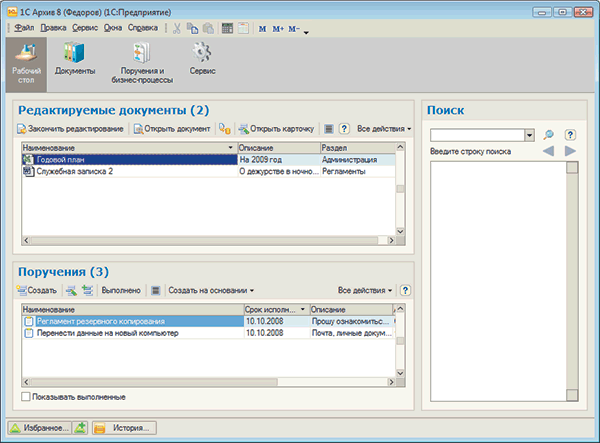This screenshot has width=600, height=443.
Task: Open Создать на основании dropdown
Action: pos(210,290)
